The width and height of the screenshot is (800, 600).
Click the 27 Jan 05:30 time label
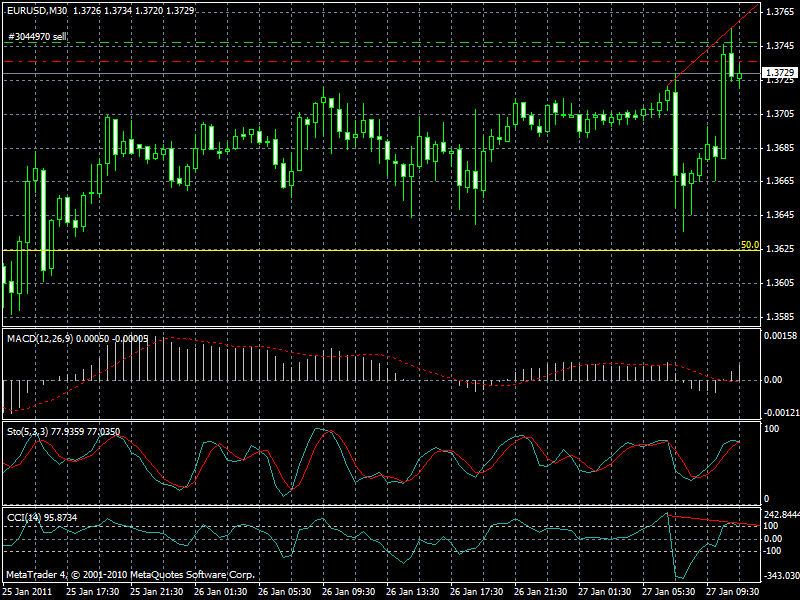(x=669, y=591)
